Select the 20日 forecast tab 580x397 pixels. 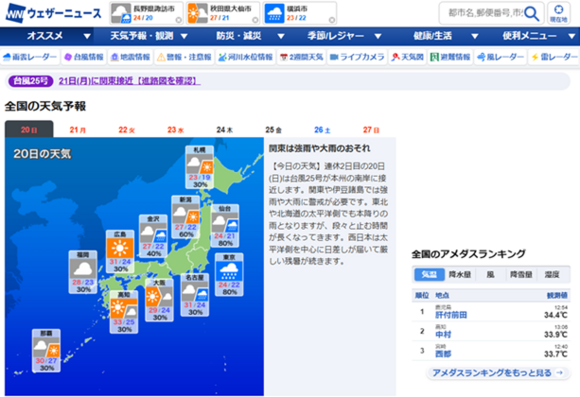[x=29, y=129]
